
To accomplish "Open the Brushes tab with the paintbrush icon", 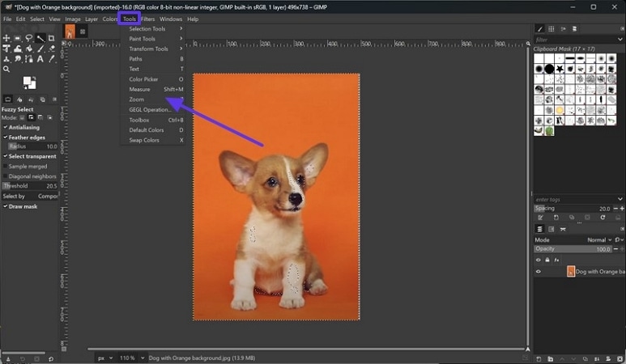I will click(540, 28).
